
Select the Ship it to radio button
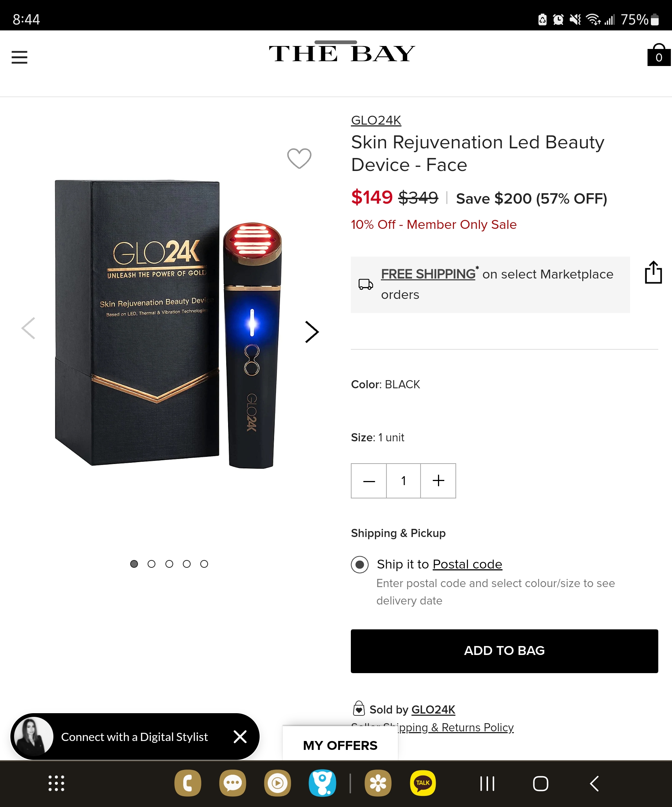[360, 564]
